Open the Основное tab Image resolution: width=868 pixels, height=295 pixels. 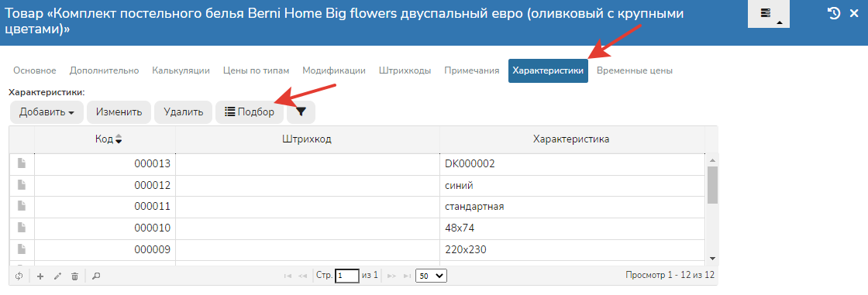[x=35, y=70]
